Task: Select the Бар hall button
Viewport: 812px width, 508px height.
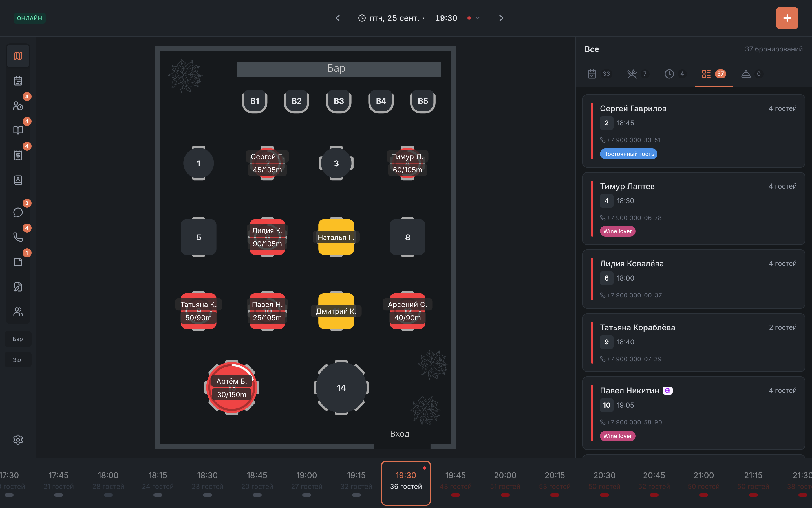Action: click(x=18, y=339)
